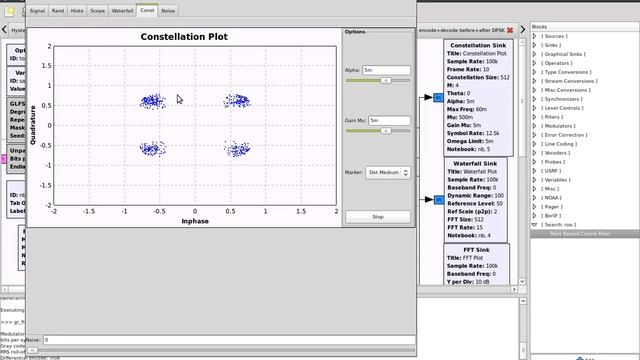Click flowgraph horizontal scrollbar right arrow
Screen dimensions: 640x360
click(514, 289)
